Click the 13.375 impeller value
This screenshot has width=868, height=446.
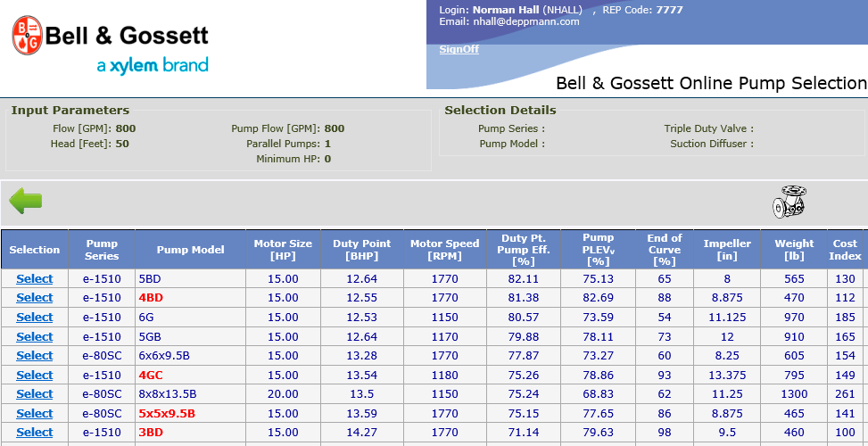tap(727, 376)
